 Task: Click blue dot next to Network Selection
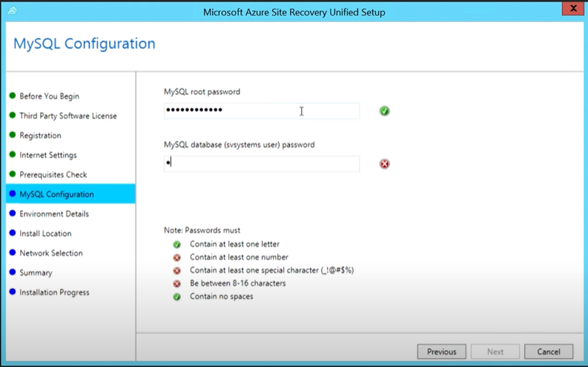coord(13,252)
